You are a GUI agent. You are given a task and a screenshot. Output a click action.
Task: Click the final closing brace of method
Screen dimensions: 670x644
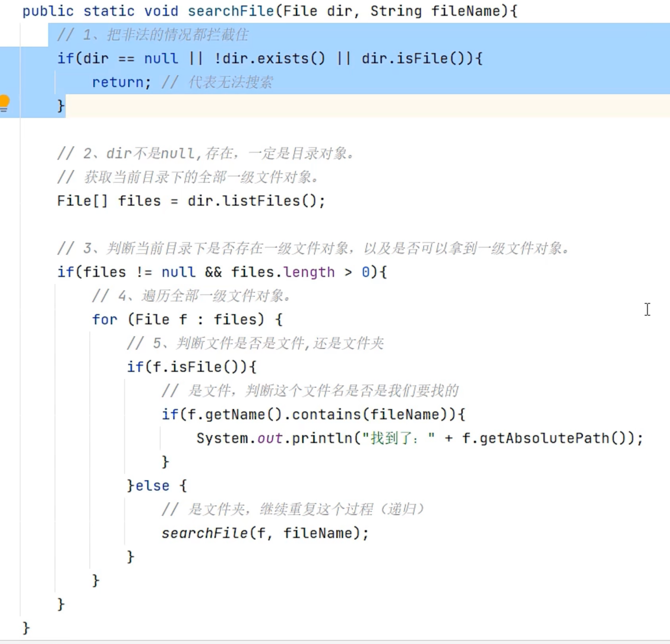(x=26, y=628)
